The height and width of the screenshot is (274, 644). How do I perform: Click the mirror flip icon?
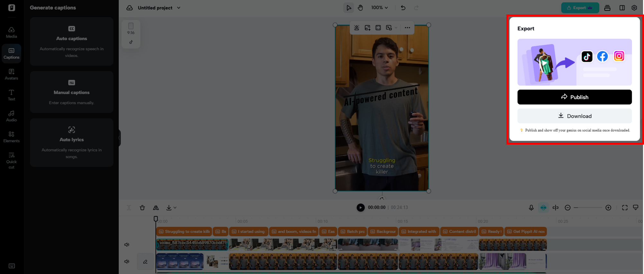coord(156,208)
